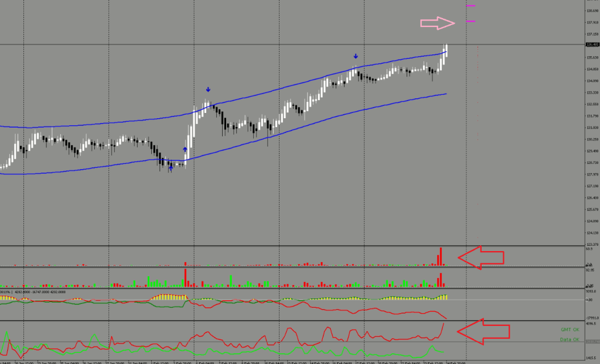Click the tallest red bar in top histogram
Image resolution: width=600 pixels, height=364 pixels.
441,256
